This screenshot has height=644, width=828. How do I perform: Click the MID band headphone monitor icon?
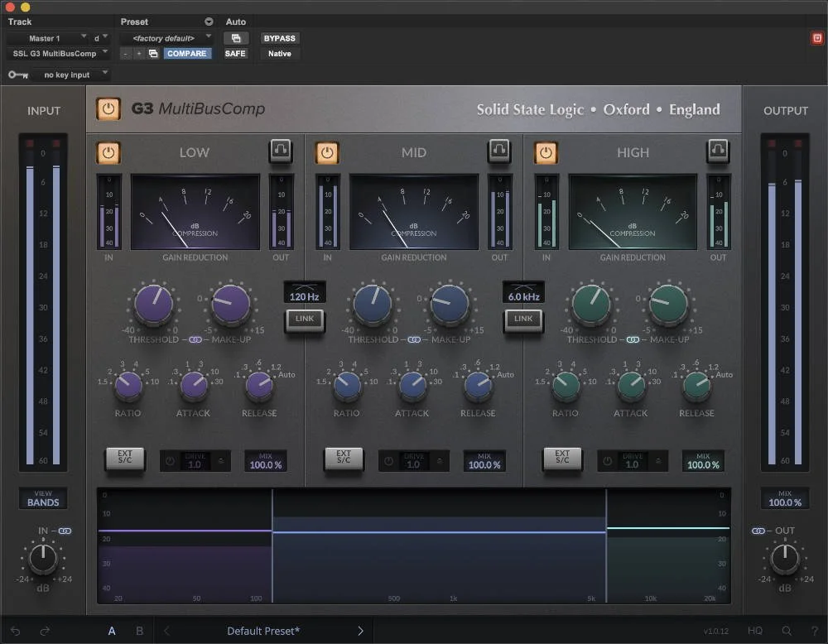(x=500, y=152)
